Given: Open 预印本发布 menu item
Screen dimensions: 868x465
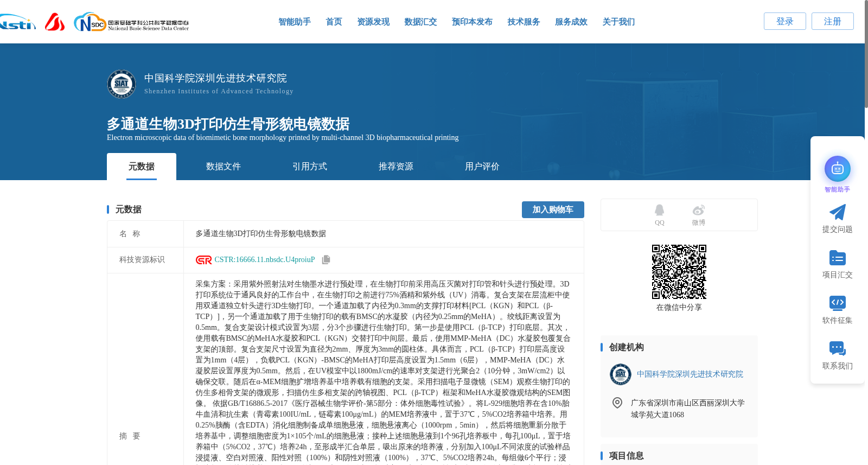Looking at the screenshot, I should [472, 22].
